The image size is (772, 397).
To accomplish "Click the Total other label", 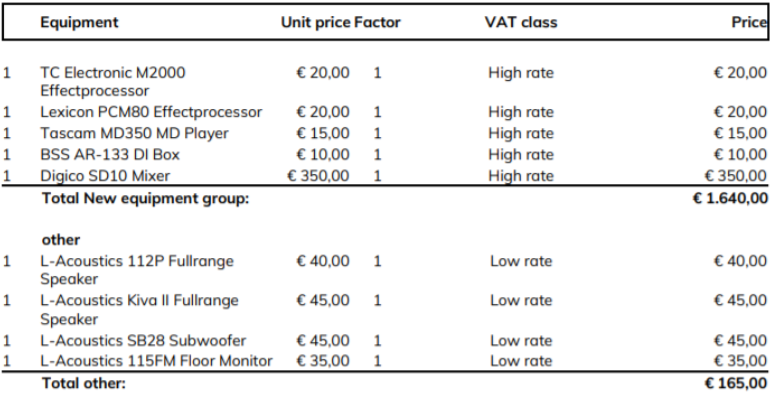I will [x=84, y=383].
